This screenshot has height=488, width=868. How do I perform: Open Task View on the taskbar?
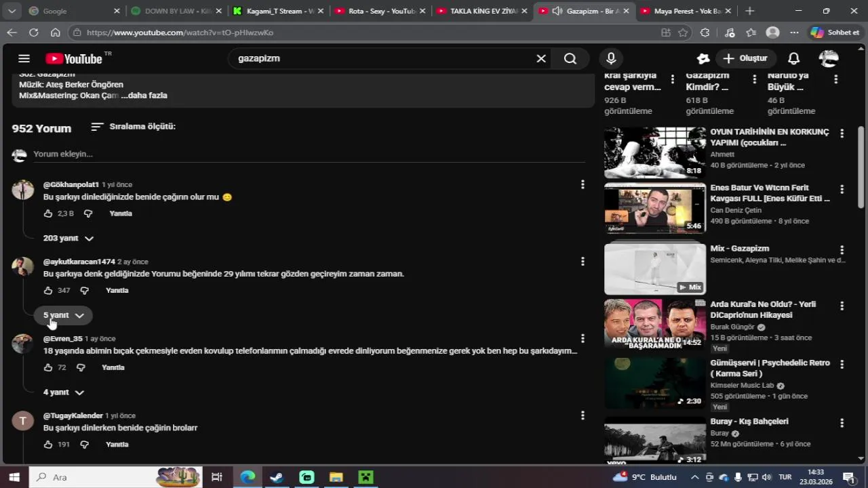point(217,477)
